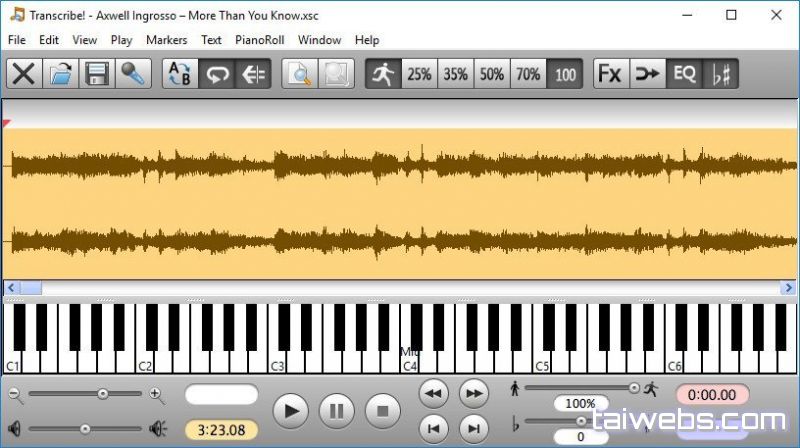Image resolution: width=800 pixels, height=448 pixels.
Task: Open the File menu
Action: point(17,40)
